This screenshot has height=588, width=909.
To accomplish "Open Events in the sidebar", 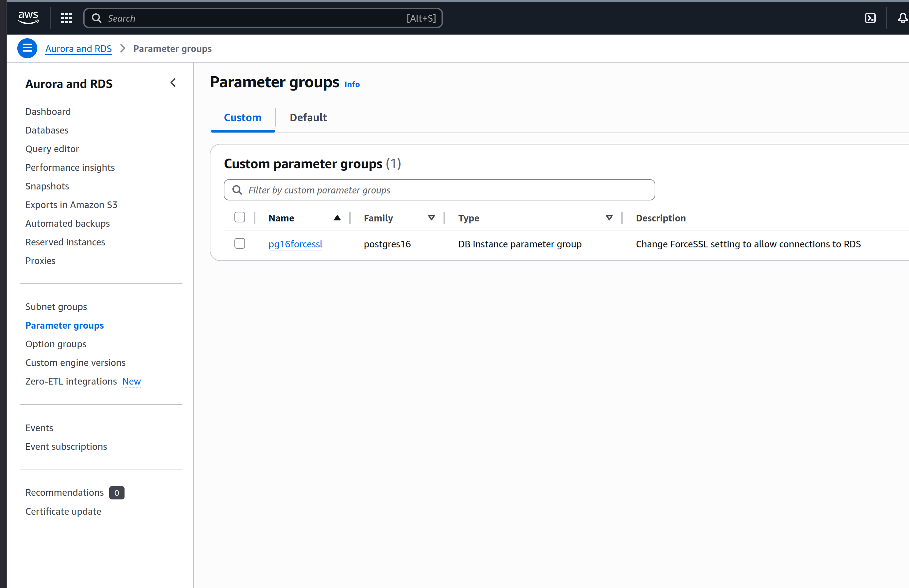I will coord(39,428).
